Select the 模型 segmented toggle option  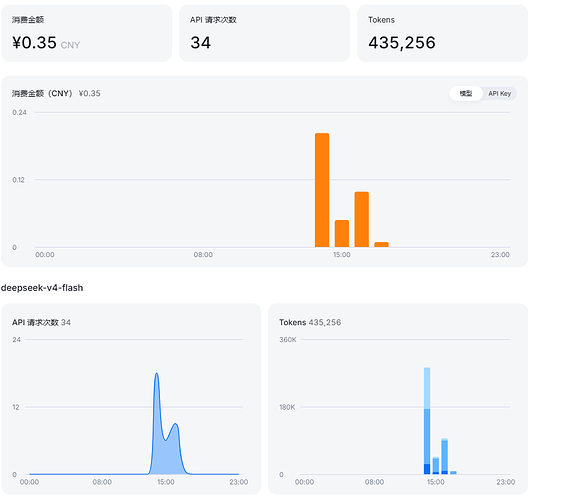[466, 94]
